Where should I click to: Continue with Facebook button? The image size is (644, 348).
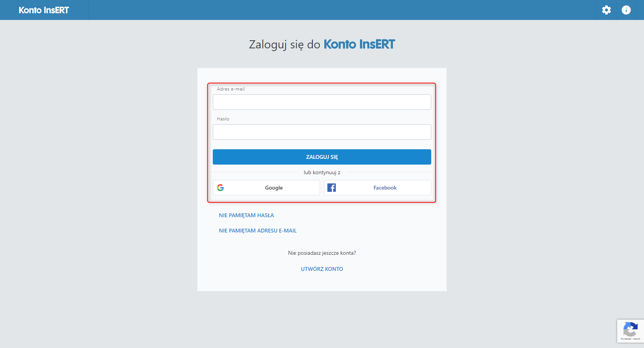click(x=378, y=188)
